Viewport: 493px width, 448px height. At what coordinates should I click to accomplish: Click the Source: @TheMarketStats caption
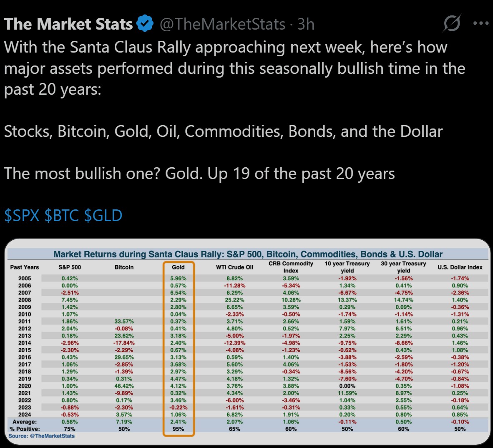click(x=42, y=436)
